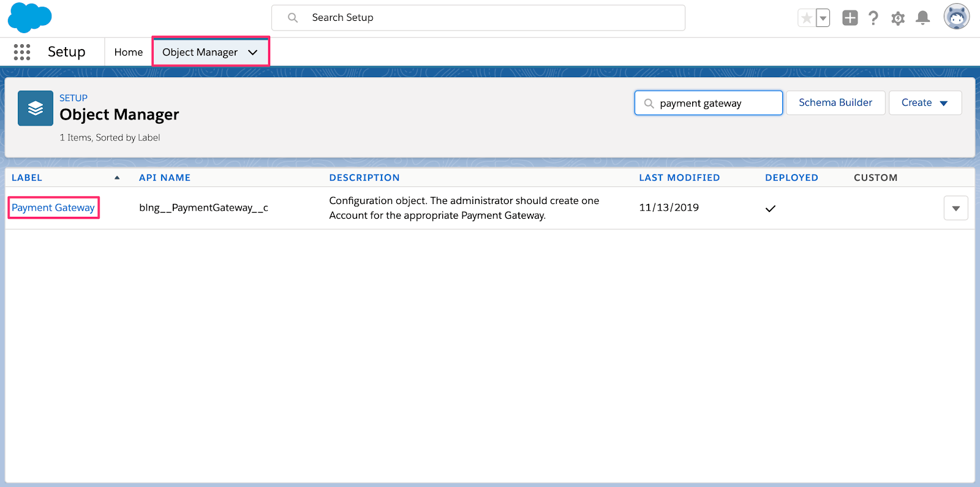Click the SETUP breadcrumb link

73,98
